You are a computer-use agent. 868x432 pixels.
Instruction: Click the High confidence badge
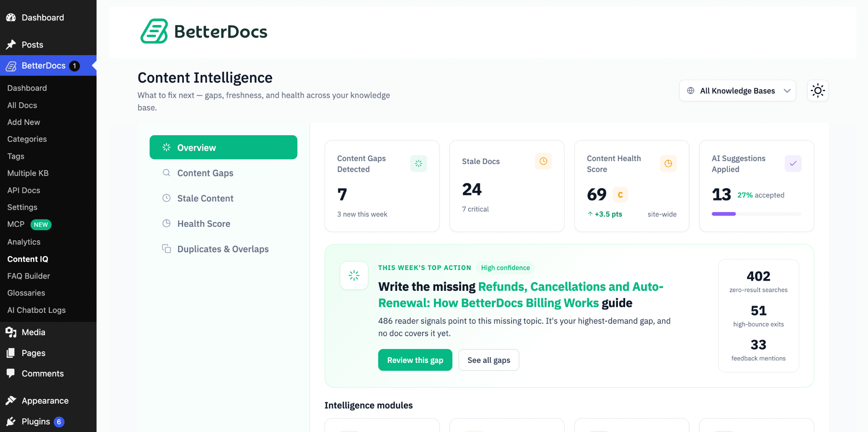tap(505, 268)
